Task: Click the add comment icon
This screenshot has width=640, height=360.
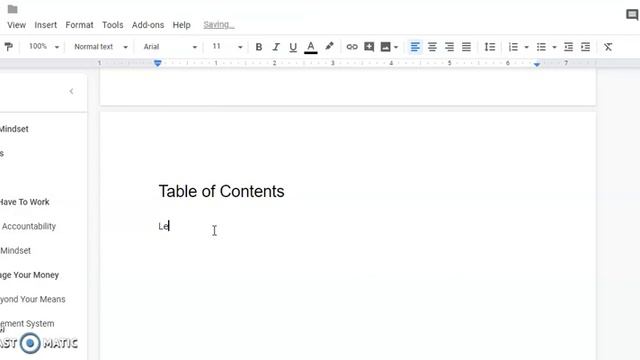Action: coord(369,47)
